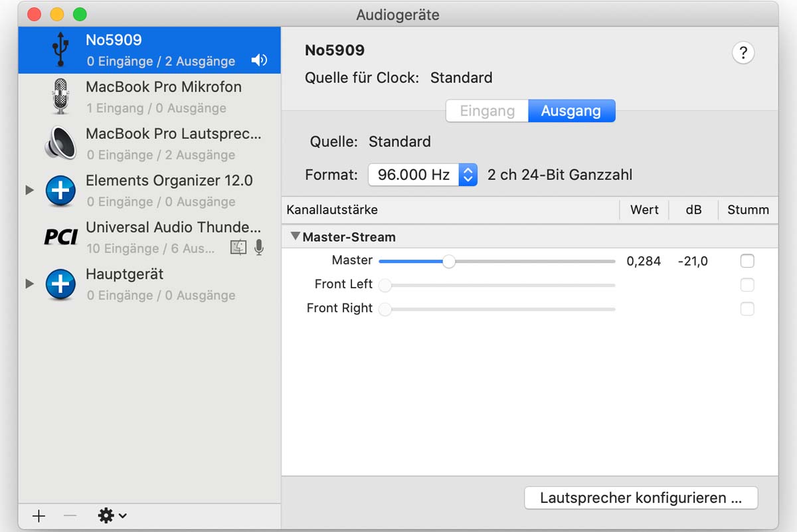Image resolution: width=797 pixels, height=532 pixels.
Task: Switch to the Eingang tab
Action: click(x=487, y=111)
